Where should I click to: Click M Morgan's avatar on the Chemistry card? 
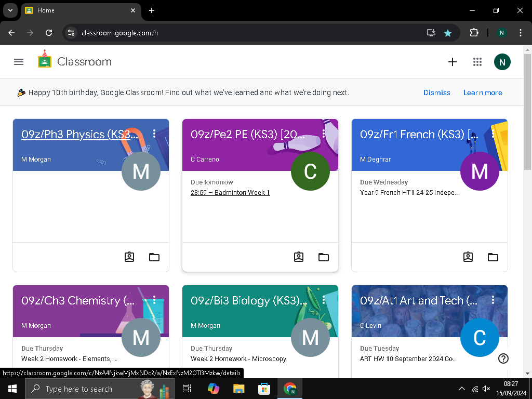[141, 337]
